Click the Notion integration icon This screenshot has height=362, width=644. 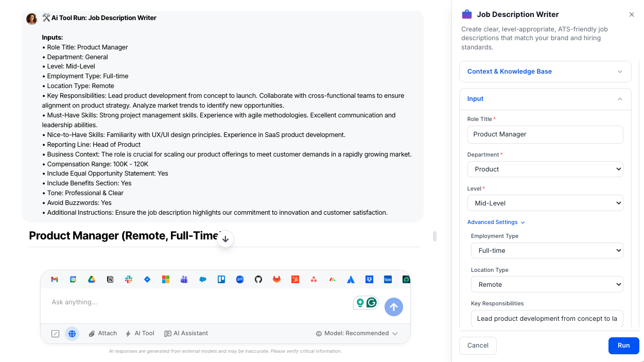click(x=110, y=279)
